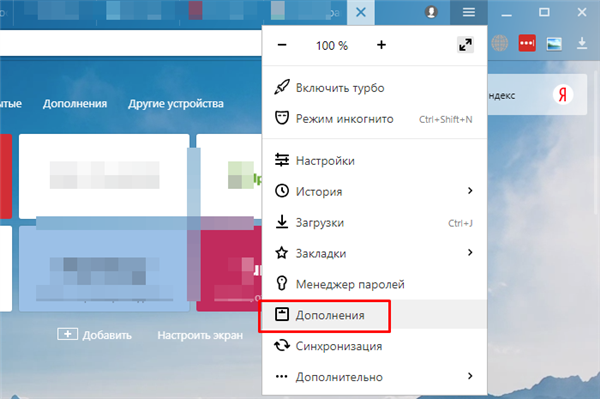Image resolution: width=600 pixels, height=399 pixels.
Task: Click the downloads arrow icon in menu
Action: tap(282, 221)
